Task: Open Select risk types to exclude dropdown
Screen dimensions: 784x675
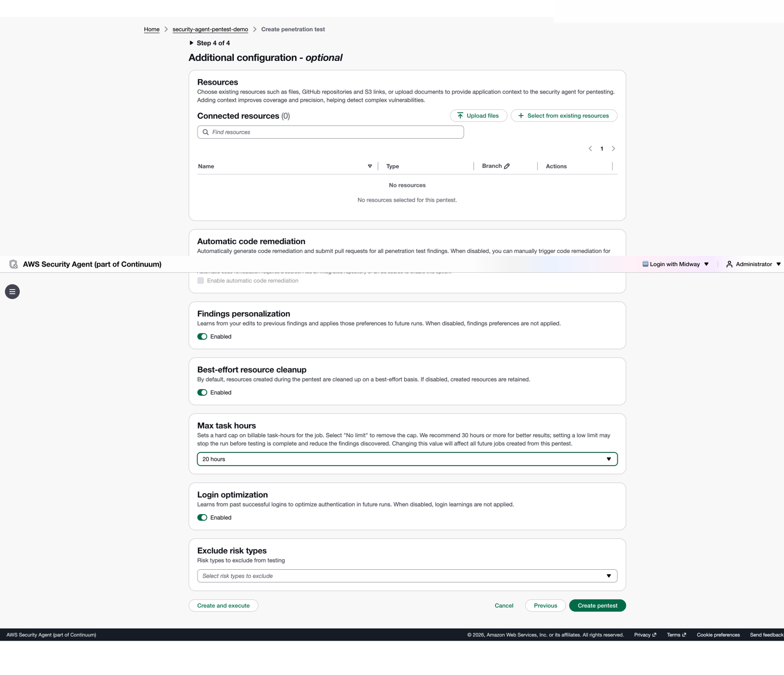Action: [407, 576]
